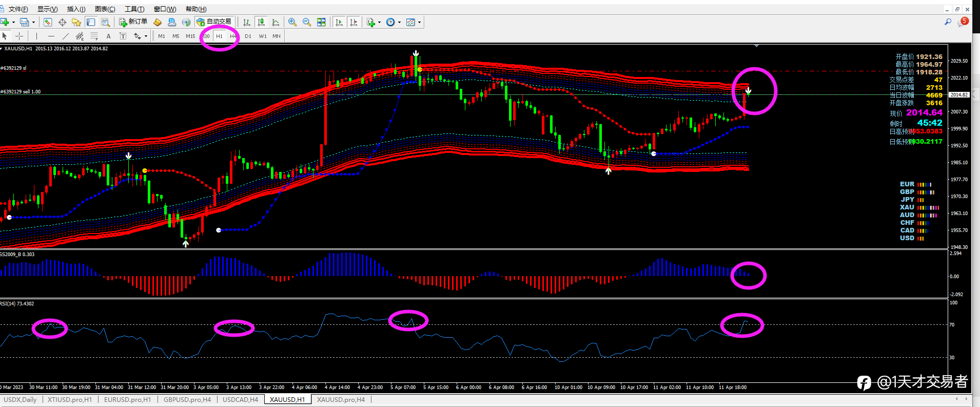Click the Periods clock icon
The width and height of the screenshot is (980, 407).
[x=390, y=22]
